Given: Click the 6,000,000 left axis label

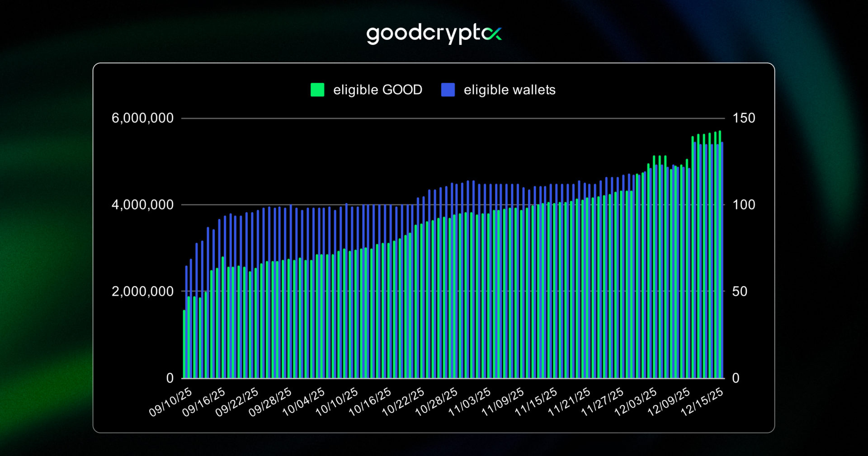Looking at the screenshot, I should point(142,118).
